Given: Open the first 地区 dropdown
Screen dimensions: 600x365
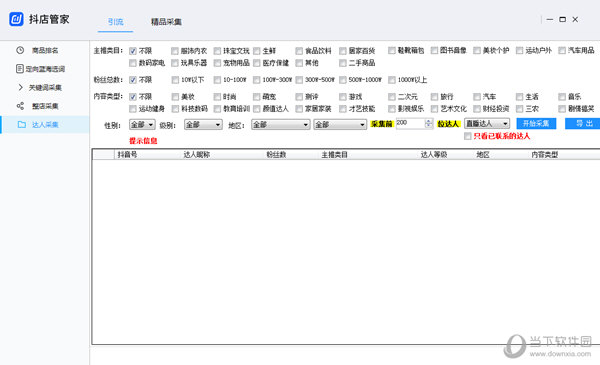Looking at the screenshot, I should point(280,125).
